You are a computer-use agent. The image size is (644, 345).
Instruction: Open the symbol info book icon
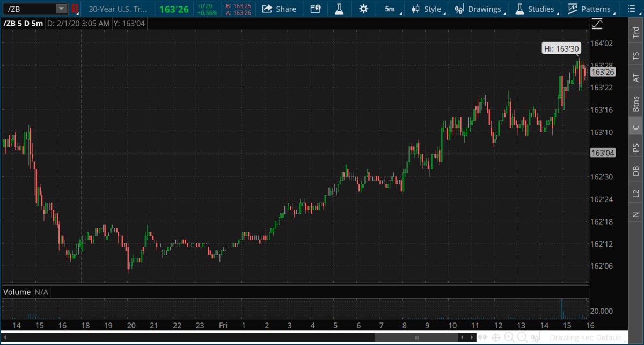316,9
